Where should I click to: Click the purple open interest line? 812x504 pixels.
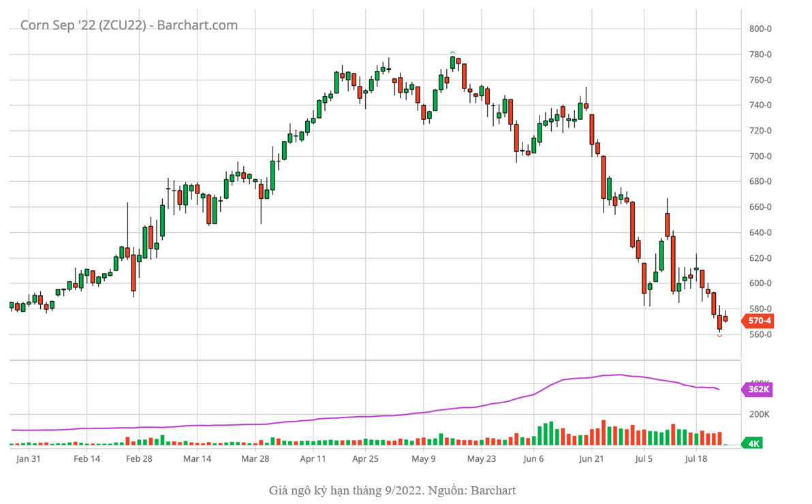tap(341, 417)
